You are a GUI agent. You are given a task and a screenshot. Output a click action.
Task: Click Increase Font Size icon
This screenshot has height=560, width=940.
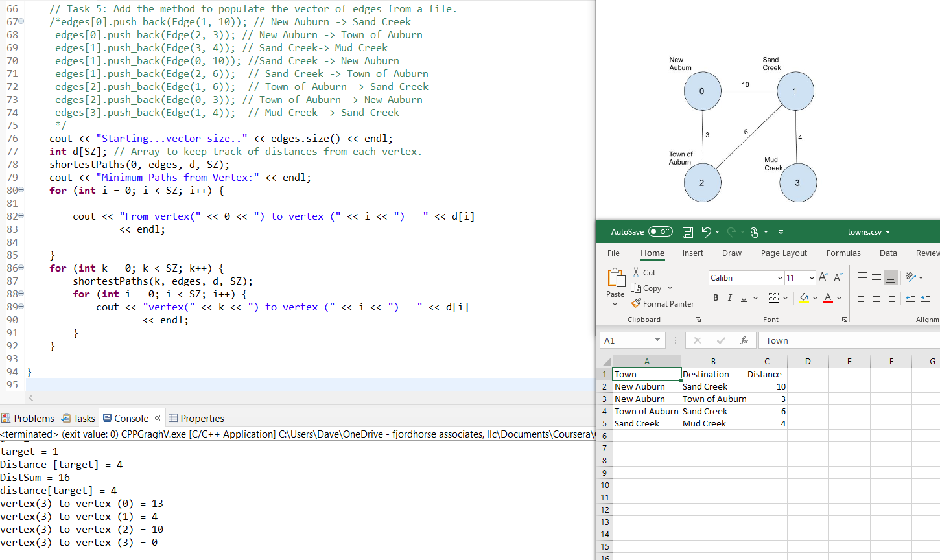pos(823,277)
